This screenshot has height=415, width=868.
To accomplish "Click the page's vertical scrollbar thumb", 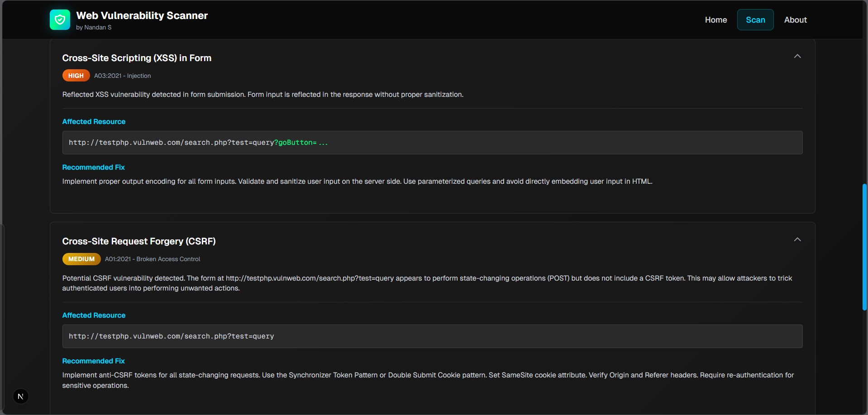I will click(864, 247).
